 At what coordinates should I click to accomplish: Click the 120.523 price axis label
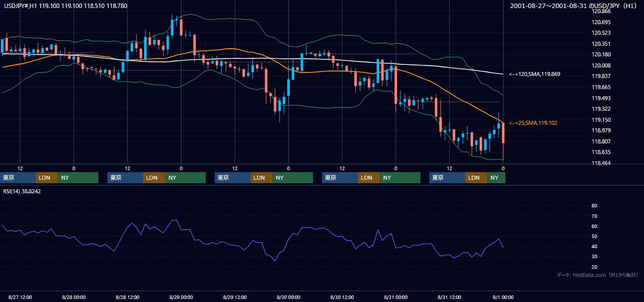(602, 33)
